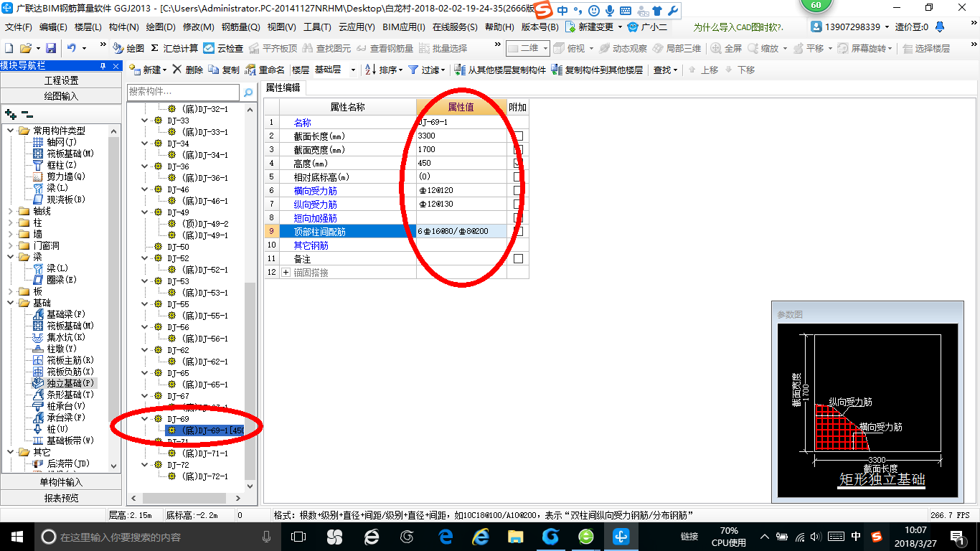Toggle checkbox for 截面长度(mm) row
Screen dimensions: 980x551
(x=518, y=136)
